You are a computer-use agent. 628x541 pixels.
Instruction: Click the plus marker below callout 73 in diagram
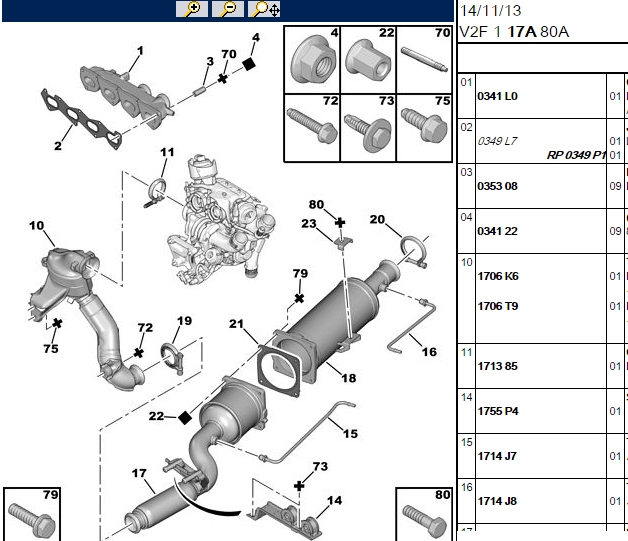[299, 486]
